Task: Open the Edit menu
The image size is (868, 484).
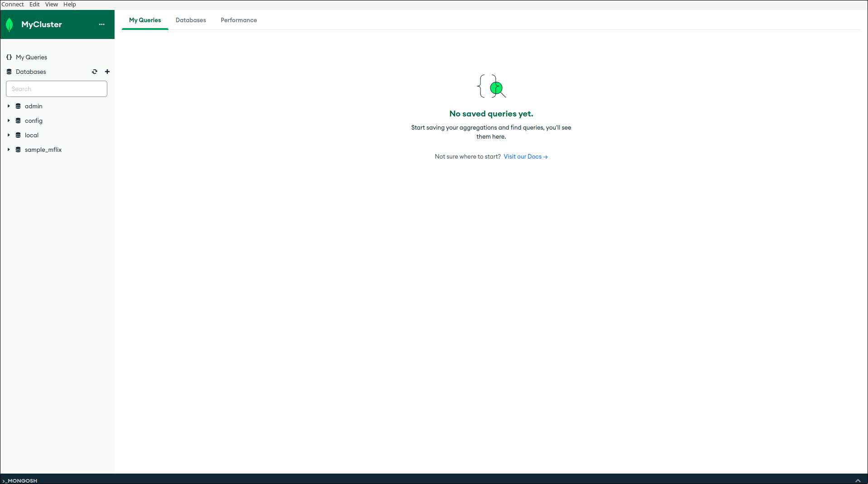Action: click(34, 5)
